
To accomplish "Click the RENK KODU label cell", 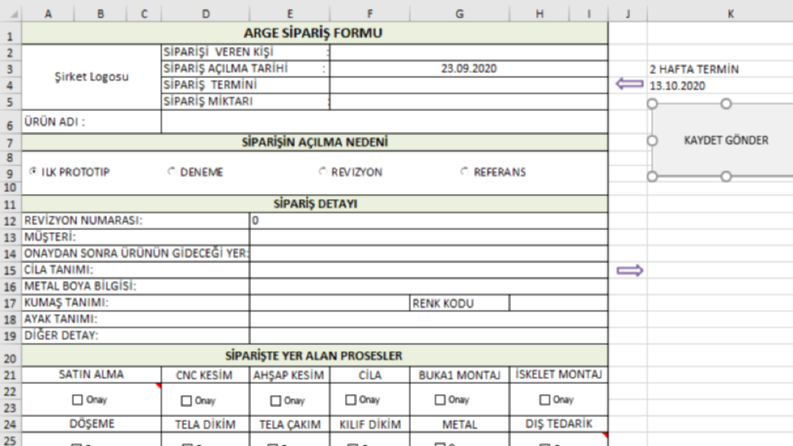I will tap(459, 303).
